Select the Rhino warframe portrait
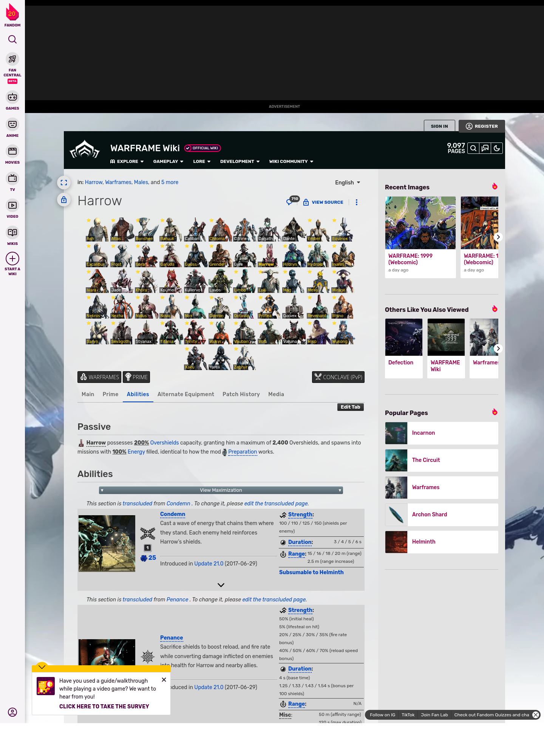The image size is (544, 756). pos(343,307)
